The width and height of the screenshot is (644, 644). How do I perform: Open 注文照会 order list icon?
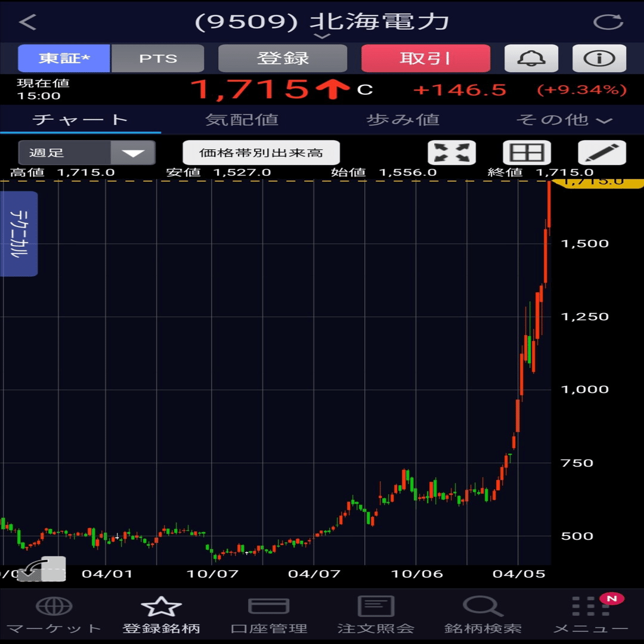376,606
